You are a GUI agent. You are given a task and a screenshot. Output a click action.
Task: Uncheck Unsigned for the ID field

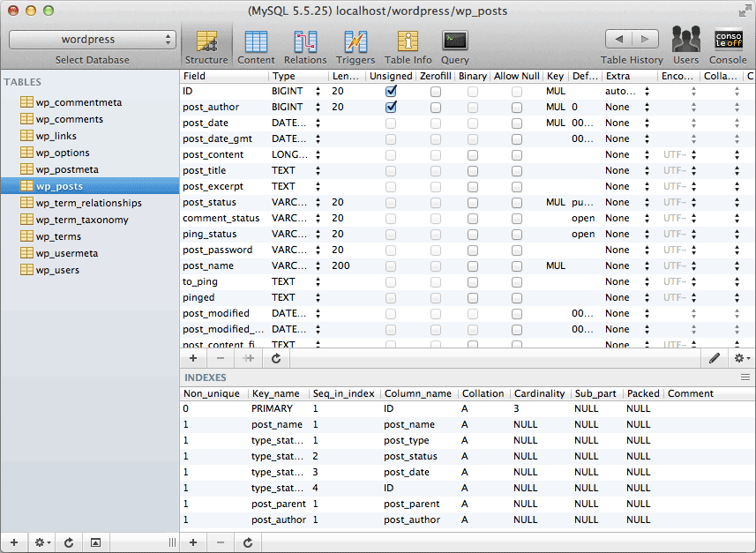(391, 91)
